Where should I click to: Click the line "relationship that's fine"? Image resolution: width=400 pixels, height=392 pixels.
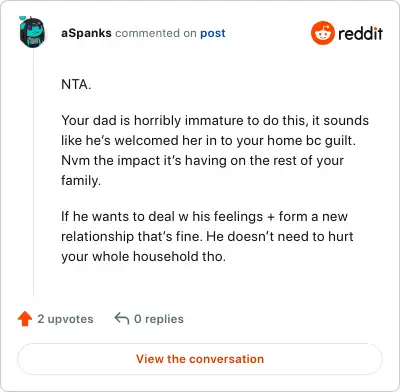click(207, 236)
